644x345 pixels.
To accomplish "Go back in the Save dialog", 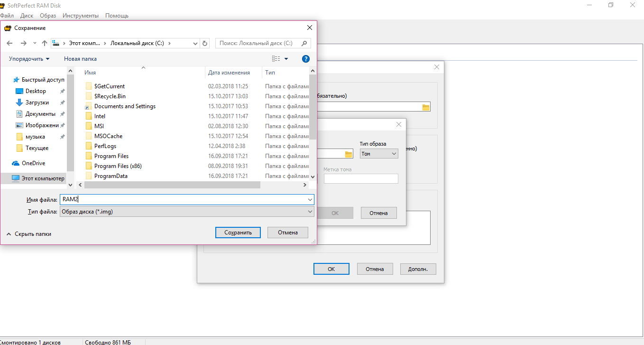I will [9, 43].
